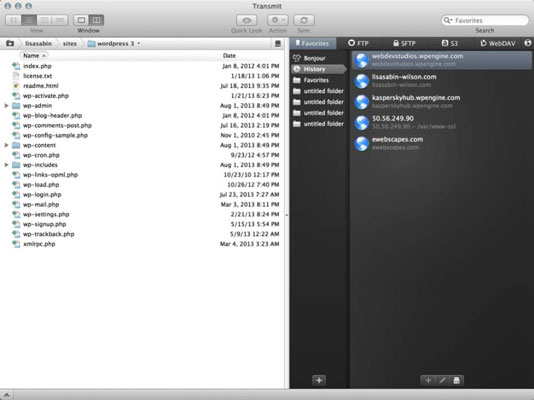Go to lisasabin in the path bar
The width and height of the screenshot is (534, 400).
click(x=38, y=44)
